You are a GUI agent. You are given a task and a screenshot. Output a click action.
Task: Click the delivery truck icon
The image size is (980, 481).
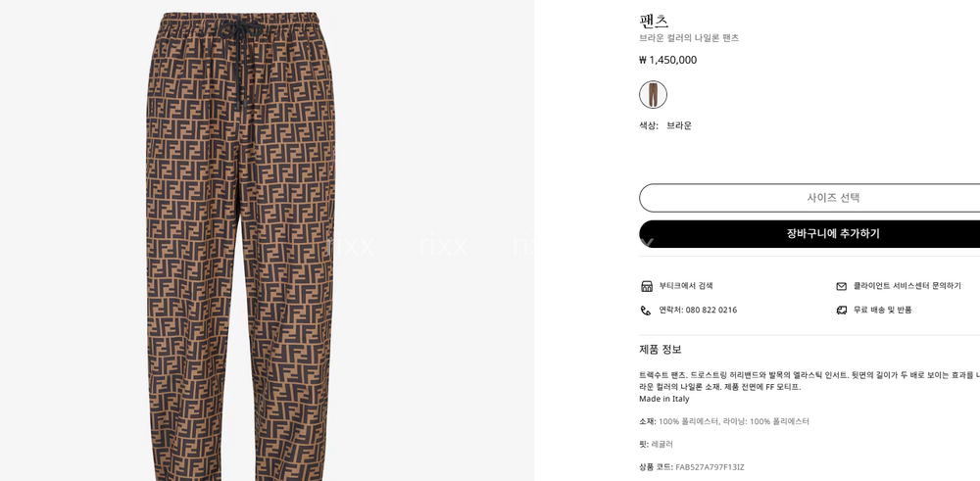tap(841, 310)
